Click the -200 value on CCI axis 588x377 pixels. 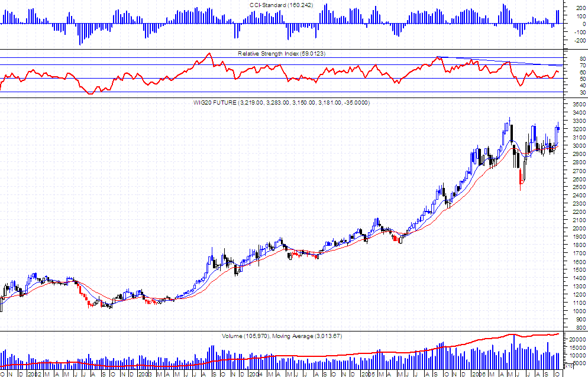tap(580, 40)
